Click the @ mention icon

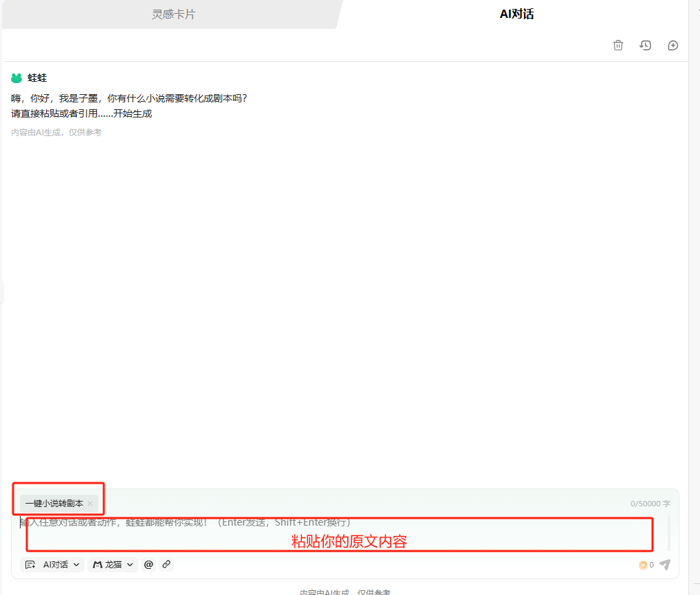[149, 564]
